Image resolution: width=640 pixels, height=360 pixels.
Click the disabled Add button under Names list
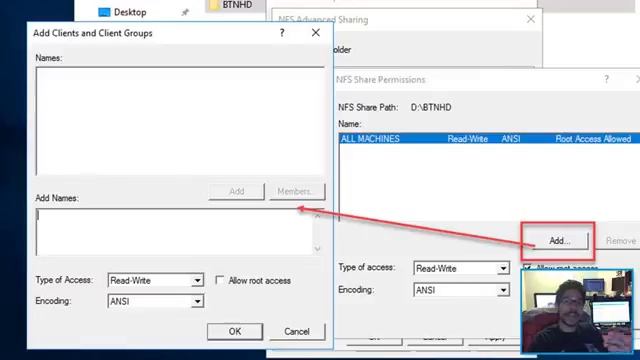pos(236,191)
